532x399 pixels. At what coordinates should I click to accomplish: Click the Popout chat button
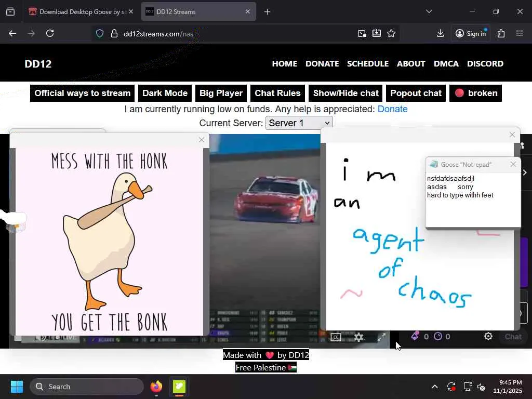[x=416, y=94]
